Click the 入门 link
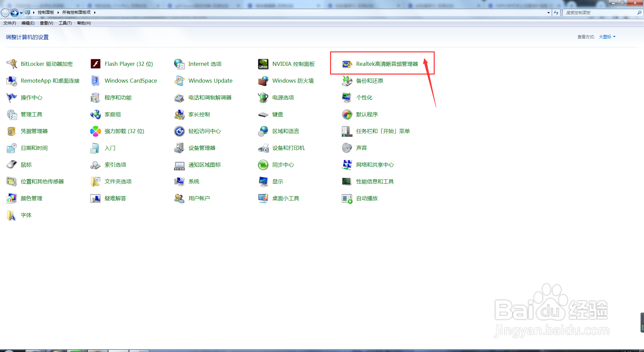Viewport: 644px width, 352px height. (110, 148)
